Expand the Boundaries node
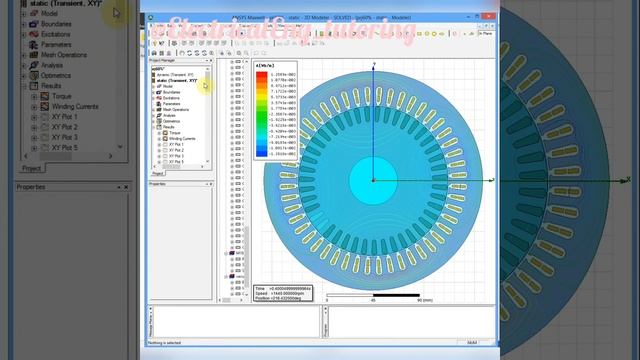 pyautogui.click(x=154, y=92)
